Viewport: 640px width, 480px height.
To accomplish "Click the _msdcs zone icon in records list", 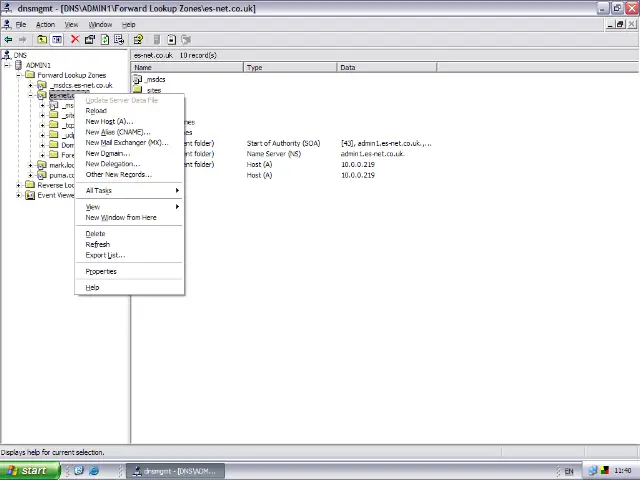I will [138, 79].
